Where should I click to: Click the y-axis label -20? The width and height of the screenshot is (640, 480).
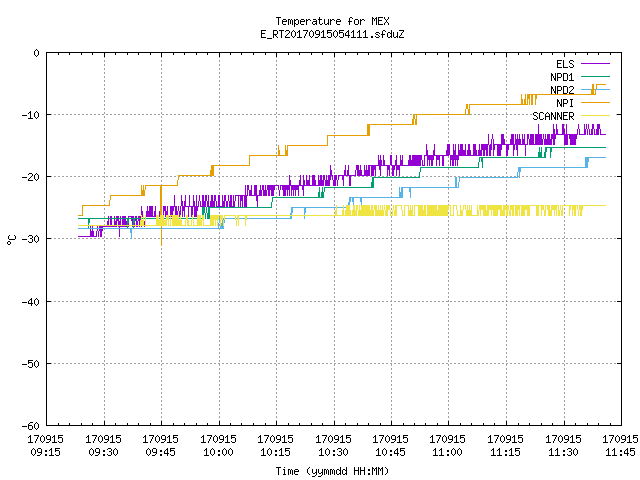[30, 177]
